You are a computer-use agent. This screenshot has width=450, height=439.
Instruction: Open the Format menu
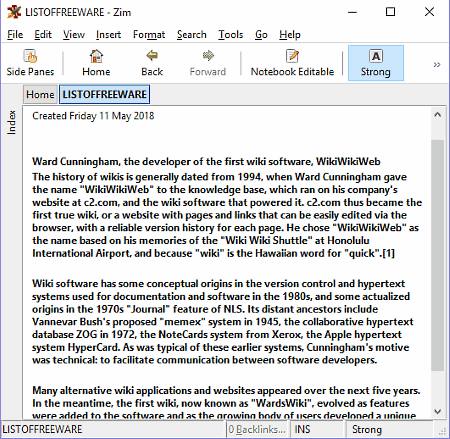coord(149,34)
